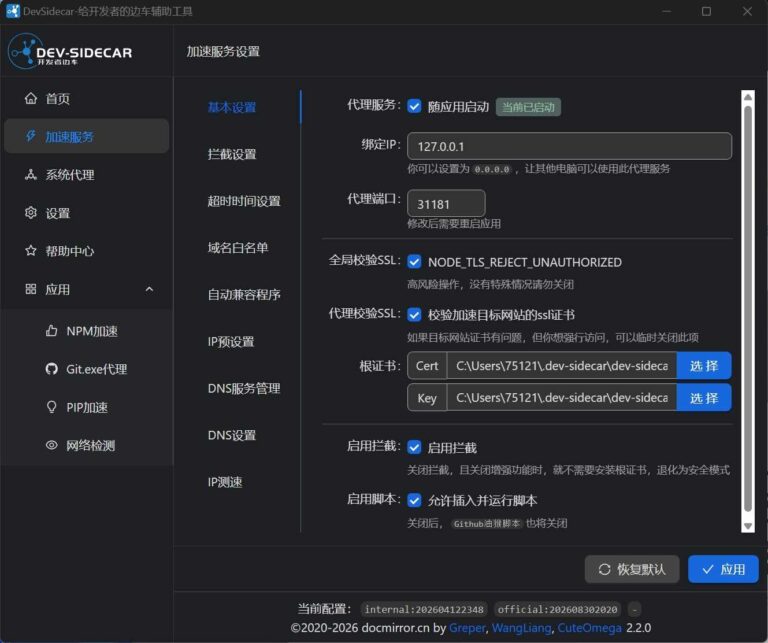The width and height of the screenshot is (768, 643).
Task: Go to 首页 in sidebar
Action: [x=87, y=98]
